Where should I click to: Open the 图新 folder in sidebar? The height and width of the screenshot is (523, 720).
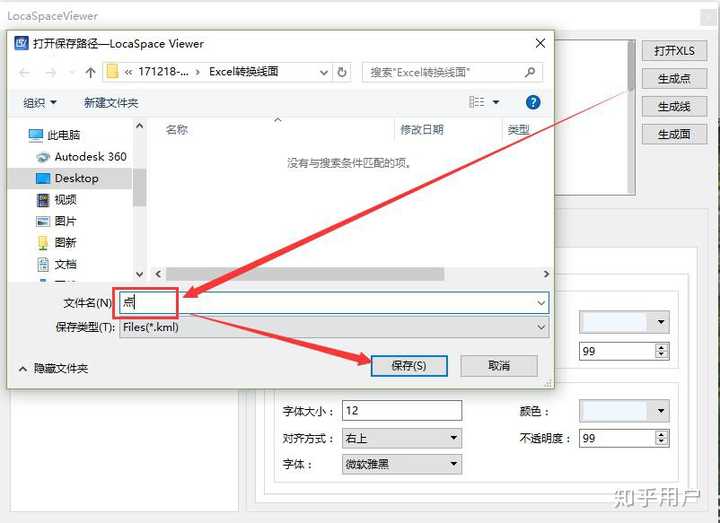click(x=56, y=242)
